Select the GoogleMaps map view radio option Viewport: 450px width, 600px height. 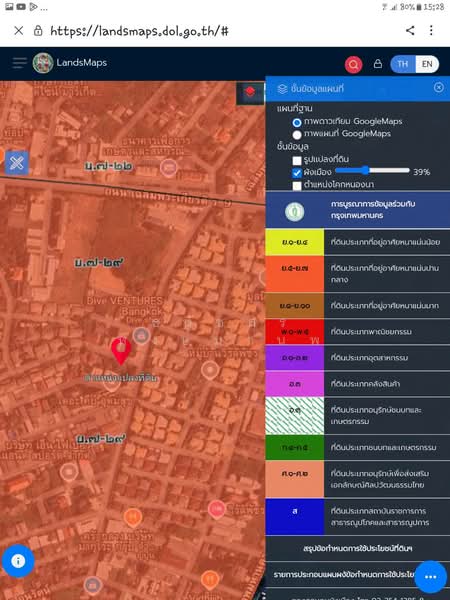(x=297, y=135)
